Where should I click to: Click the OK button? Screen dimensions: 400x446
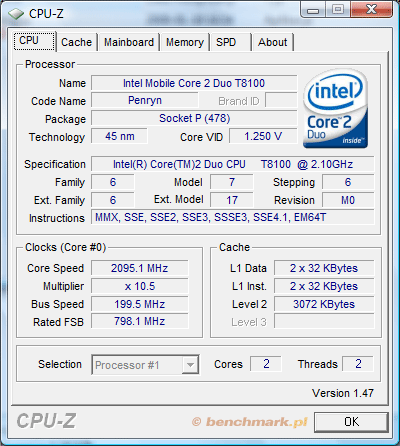(x=351, y=422)
